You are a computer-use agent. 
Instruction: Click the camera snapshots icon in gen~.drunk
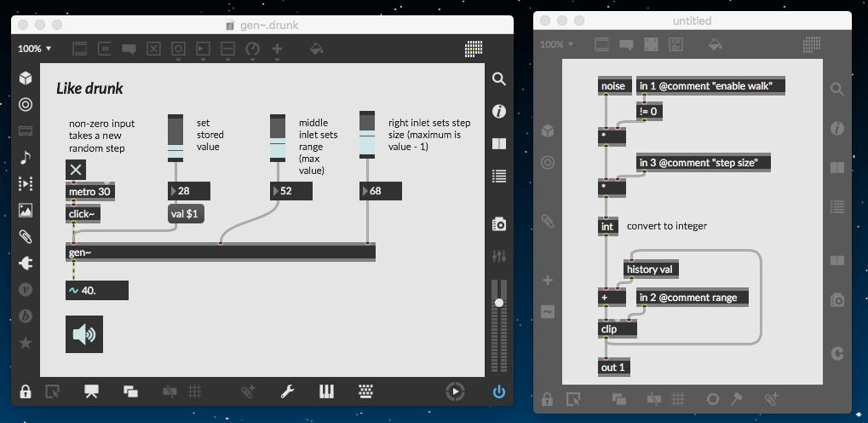[x=499, y=224]
